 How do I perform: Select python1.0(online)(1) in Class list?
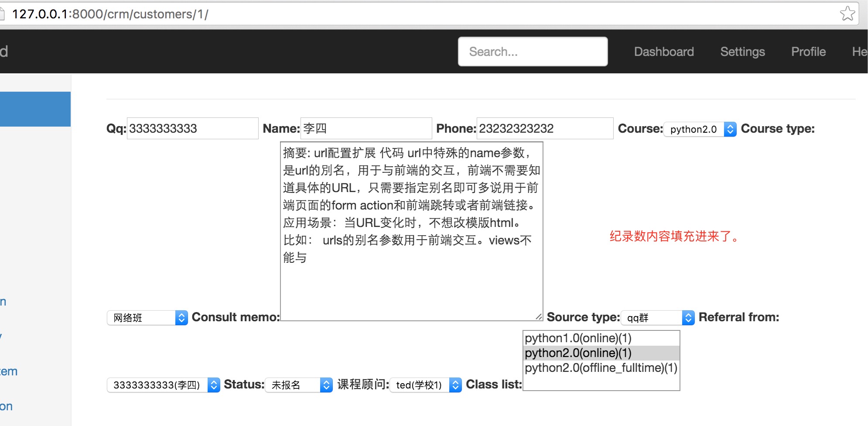(601, 338)
